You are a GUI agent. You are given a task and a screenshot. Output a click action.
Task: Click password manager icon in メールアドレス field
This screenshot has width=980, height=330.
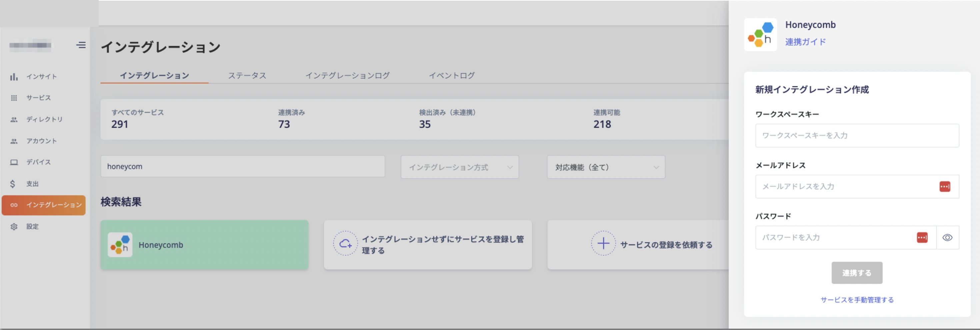945,187
